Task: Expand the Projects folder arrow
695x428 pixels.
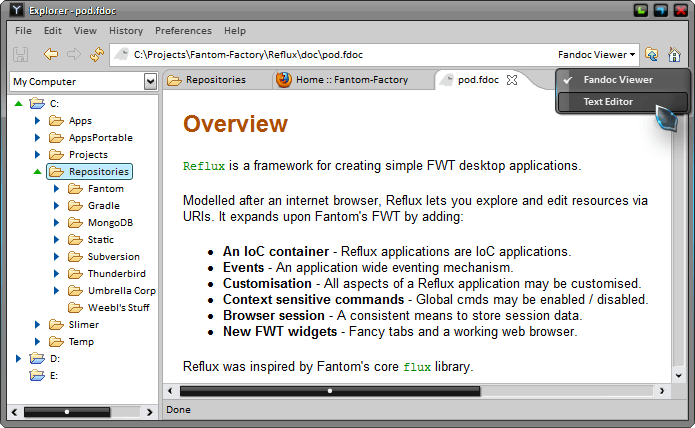Action: [37, 155]
